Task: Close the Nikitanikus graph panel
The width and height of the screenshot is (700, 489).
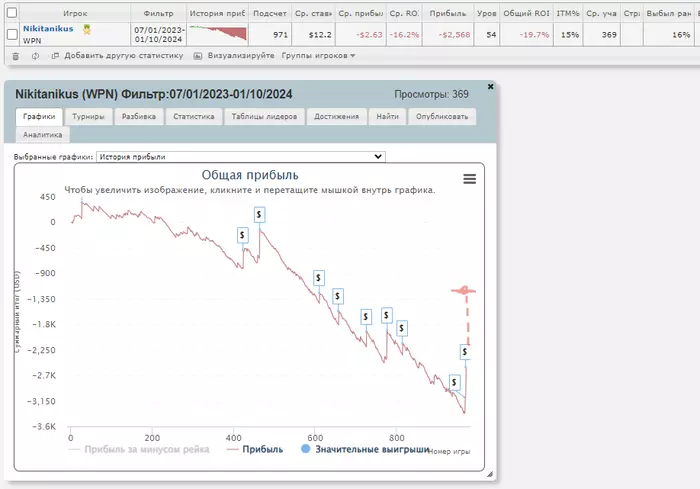Action: [x=490, y=87]
